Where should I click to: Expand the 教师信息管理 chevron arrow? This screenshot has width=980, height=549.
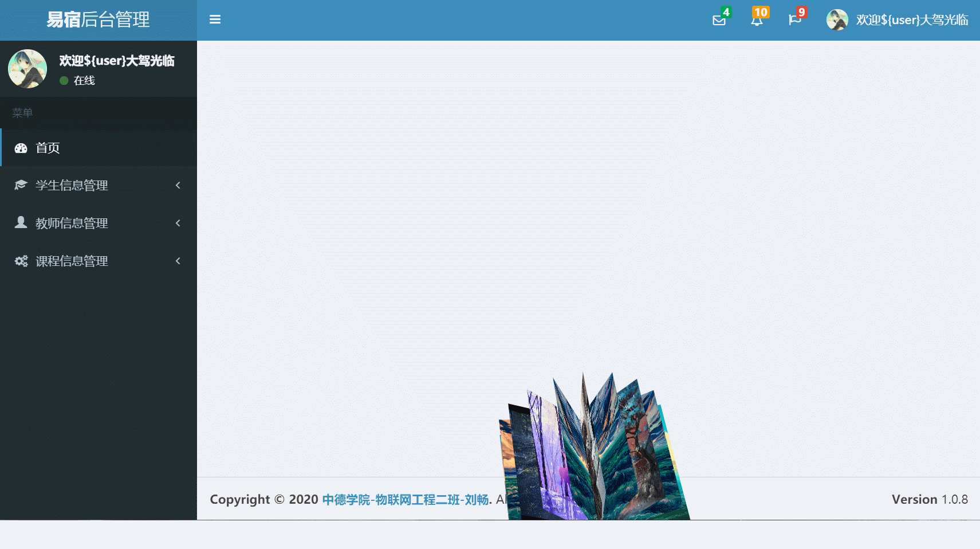[x=178, y=223]
